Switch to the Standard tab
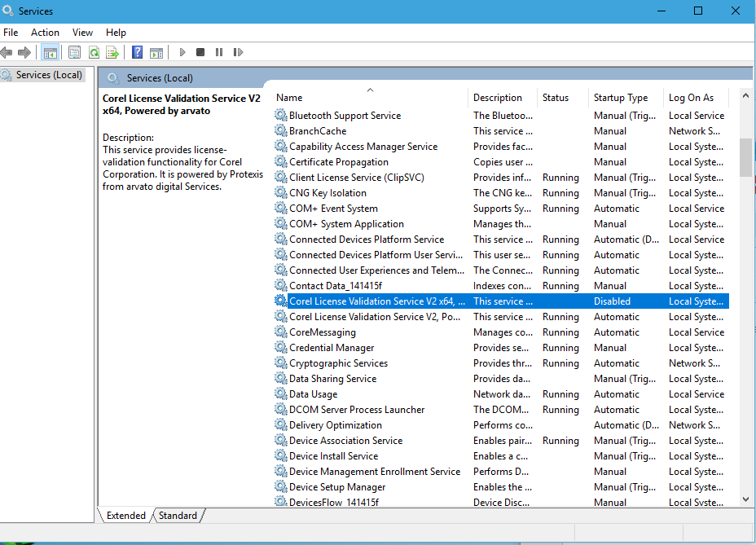 178,515
